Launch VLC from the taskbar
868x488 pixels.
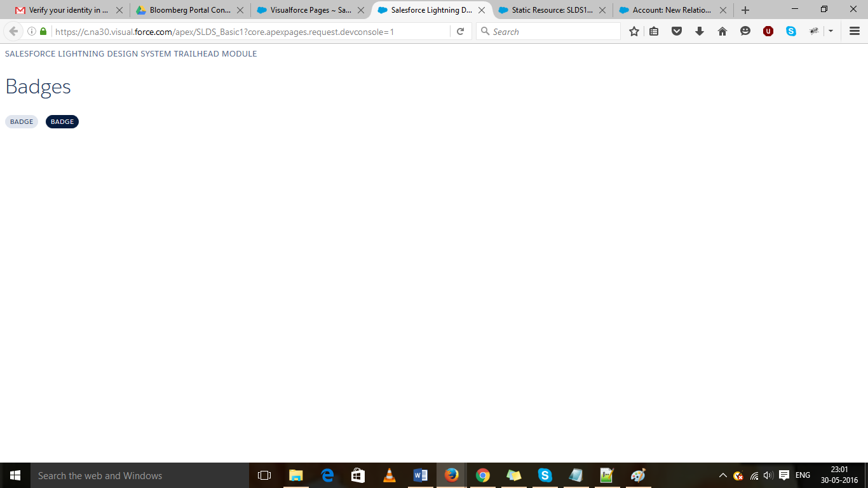click(x=390, y=475)
